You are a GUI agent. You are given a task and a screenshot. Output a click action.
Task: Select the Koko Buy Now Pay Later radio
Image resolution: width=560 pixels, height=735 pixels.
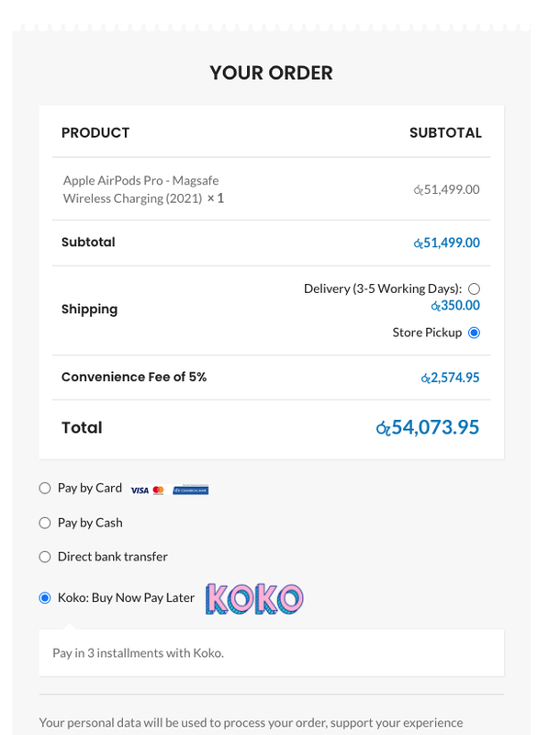click(45, 598)
